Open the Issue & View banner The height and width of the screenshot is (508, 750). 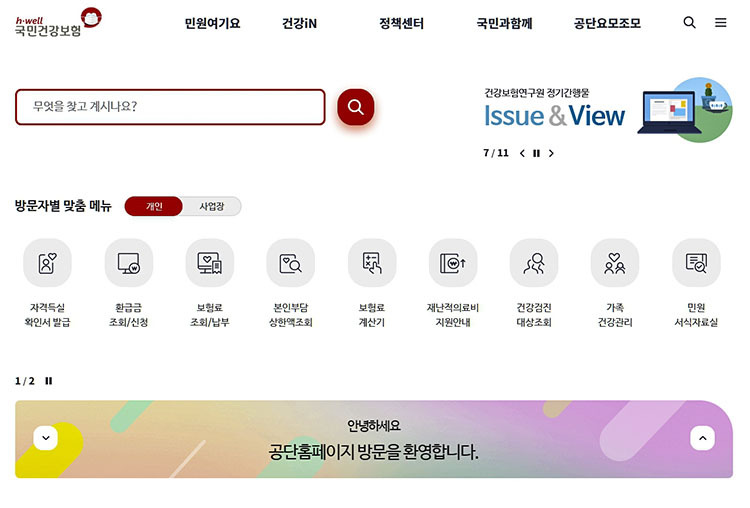click(607, 110)
